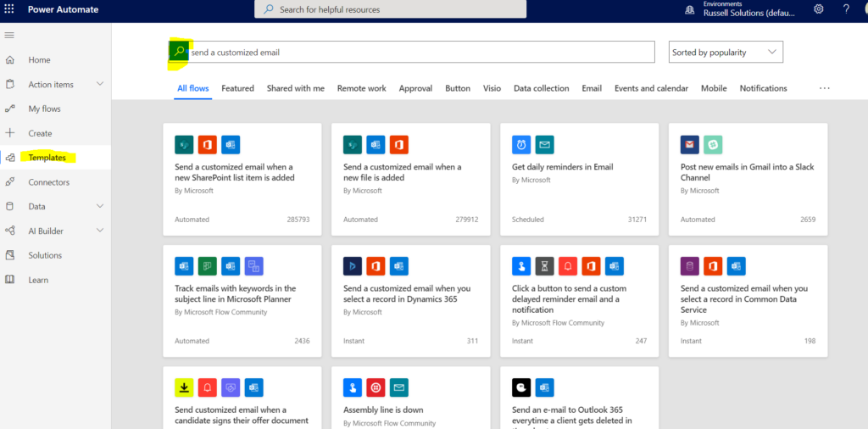Click Planner icon on the Track emails card
Screen dimensions: 868x429
208,266
